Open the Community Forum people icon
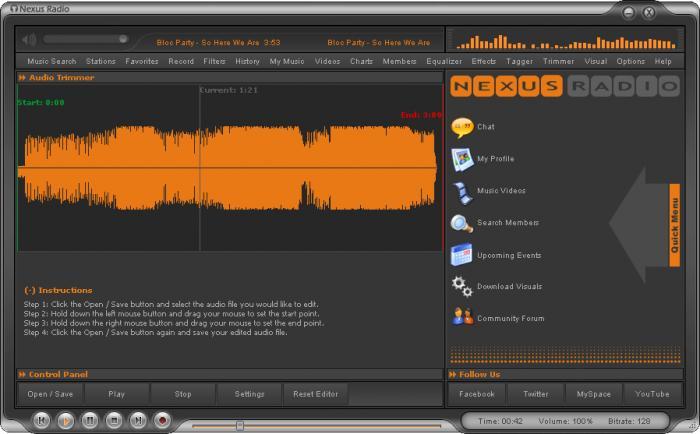The width and height of the screenshot is (700, 434). [x=462, y=316]
